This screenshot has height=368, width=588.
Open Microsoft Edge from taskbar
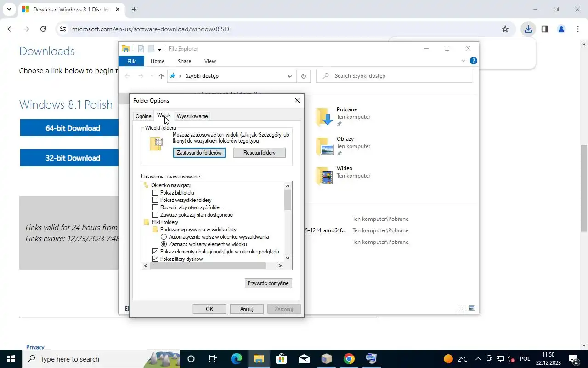[236, 359]
